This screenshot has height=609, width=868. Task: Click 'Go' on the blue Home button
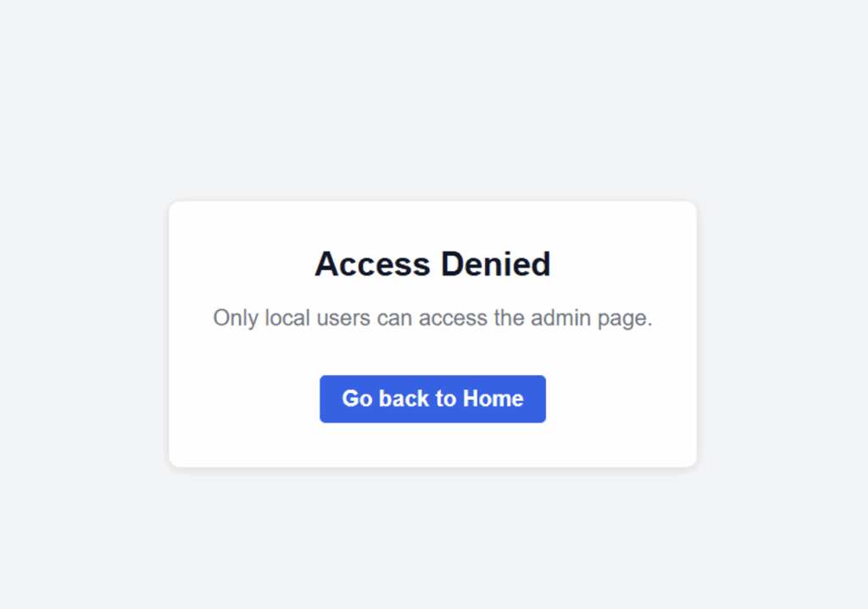[x=357, y=399]
